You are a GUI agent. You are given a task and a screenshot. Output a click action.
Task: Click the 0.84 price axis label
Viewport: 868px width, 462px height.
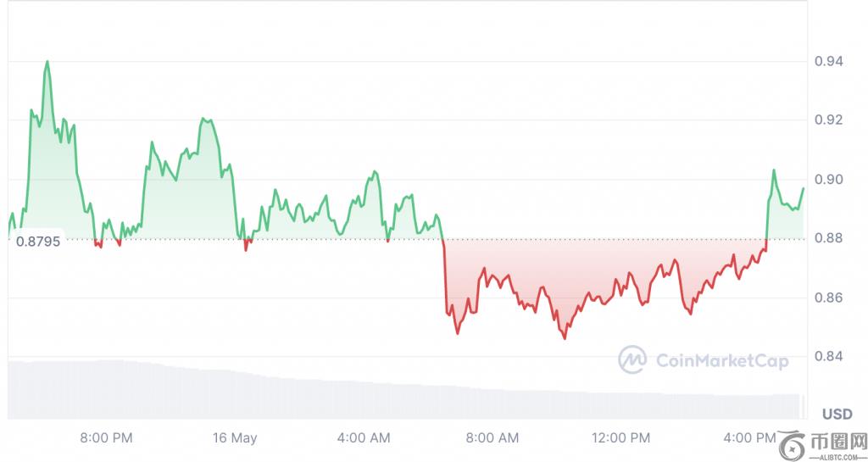[x=826, y=356]
